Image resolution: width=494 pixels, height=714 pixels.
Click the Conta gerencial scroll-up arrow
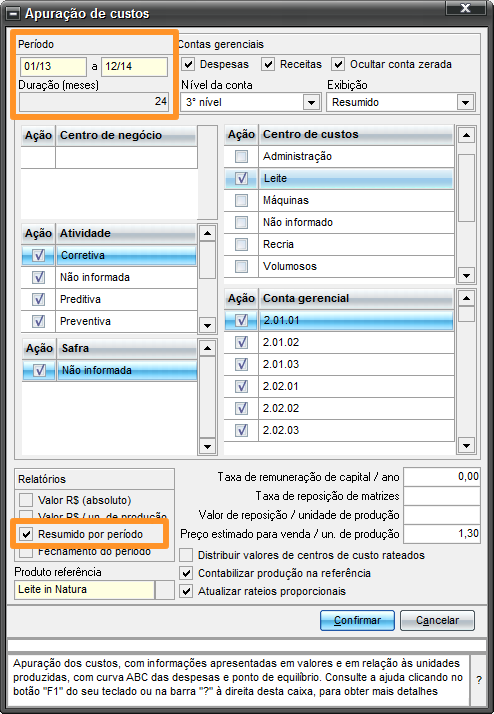click(x=466, y=299)
